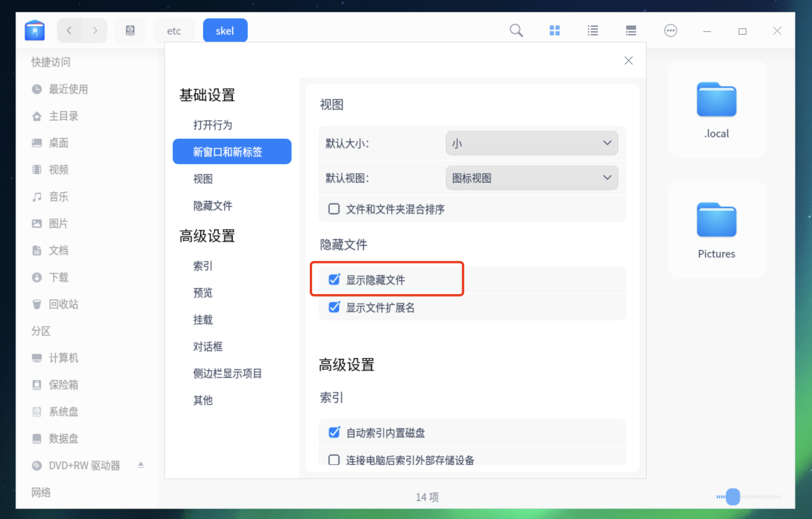Viewport: 812px width, 519px height.
Task: Eject the DVD+RW drive
Action: [x=141, y=465]
